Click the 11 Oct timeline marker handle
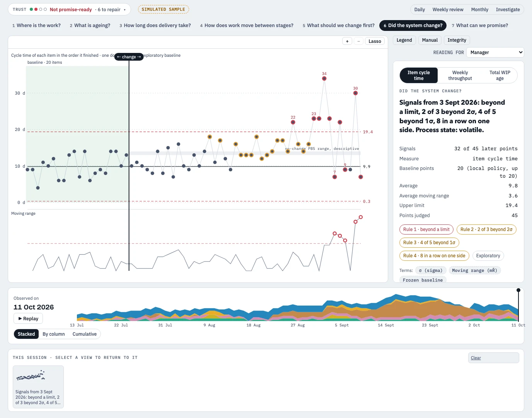This screenshot has height=418, width=532. coord(518,290)
